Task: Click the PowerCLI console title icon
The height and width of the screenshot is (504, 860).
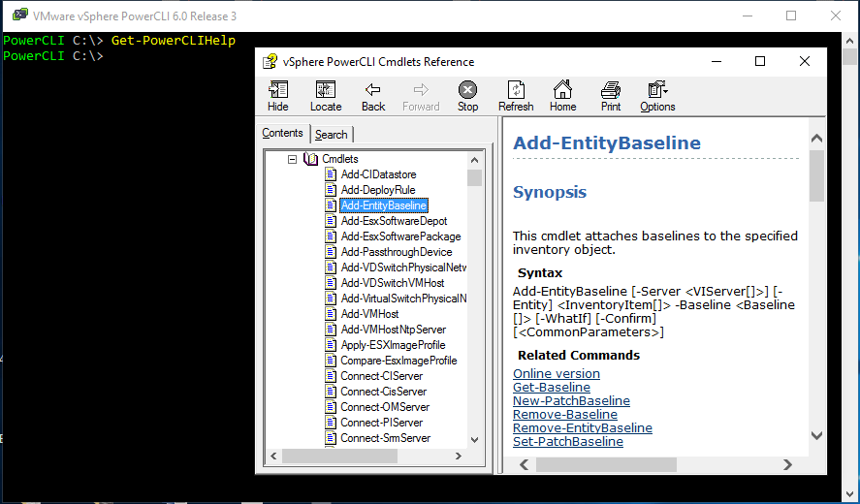Action: pos(19,16)
